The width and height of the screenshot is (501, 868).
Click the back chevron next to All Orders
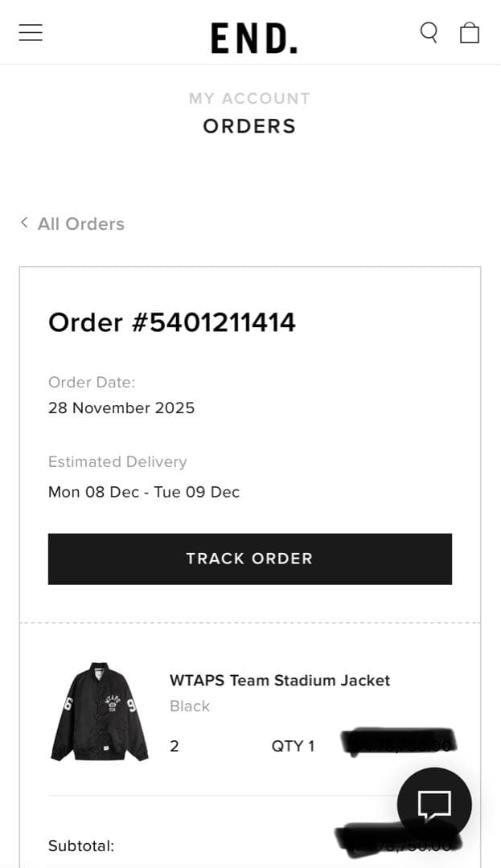(24, 223)
